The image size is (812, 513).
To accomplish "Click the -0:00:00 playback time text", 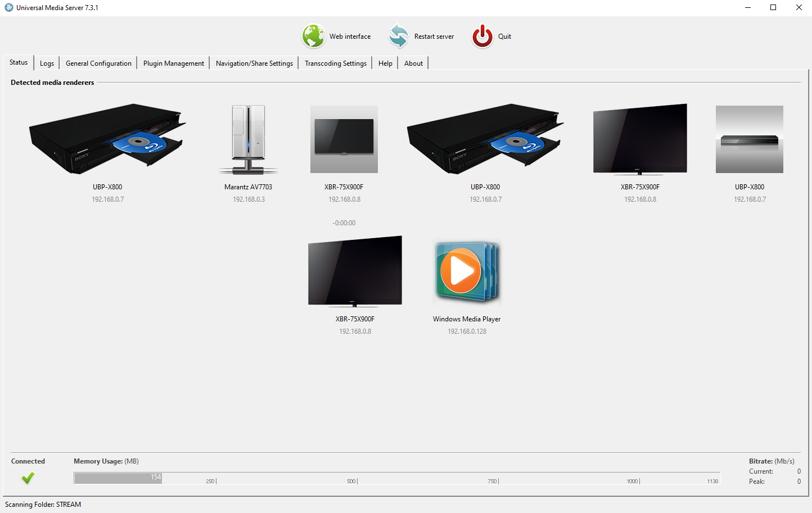I will (344, 223).
